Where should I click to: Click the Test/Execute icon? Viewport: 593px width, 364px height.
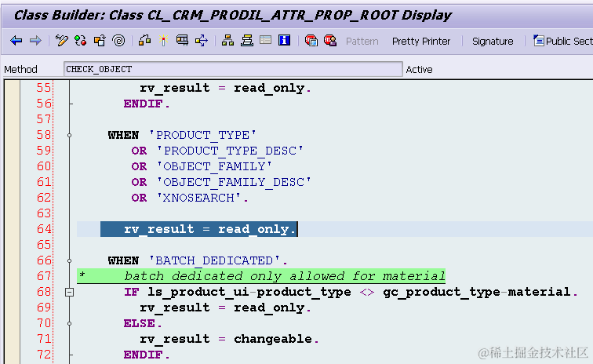coord(182,41)
